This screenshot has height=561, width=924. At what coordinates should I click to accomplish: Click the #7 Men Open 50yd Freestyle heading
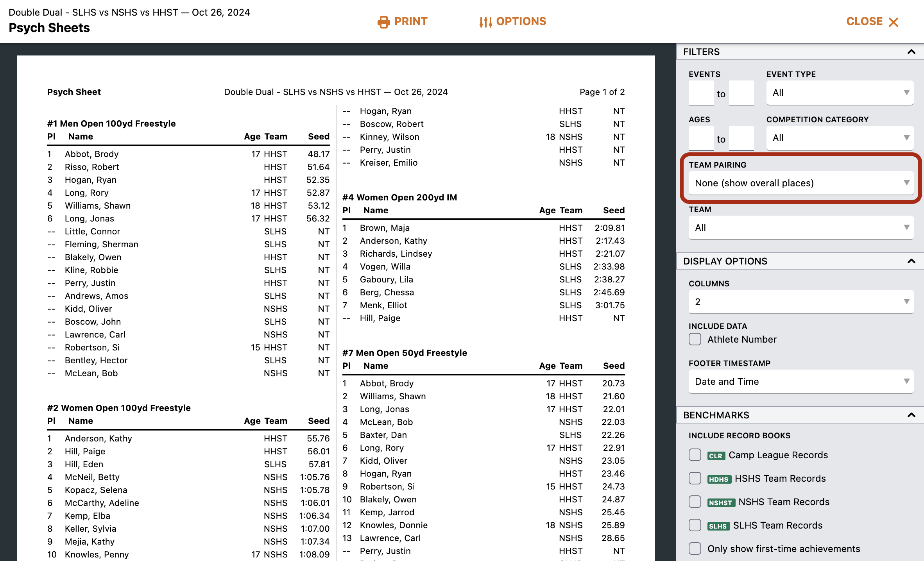(x=405, y=353)
